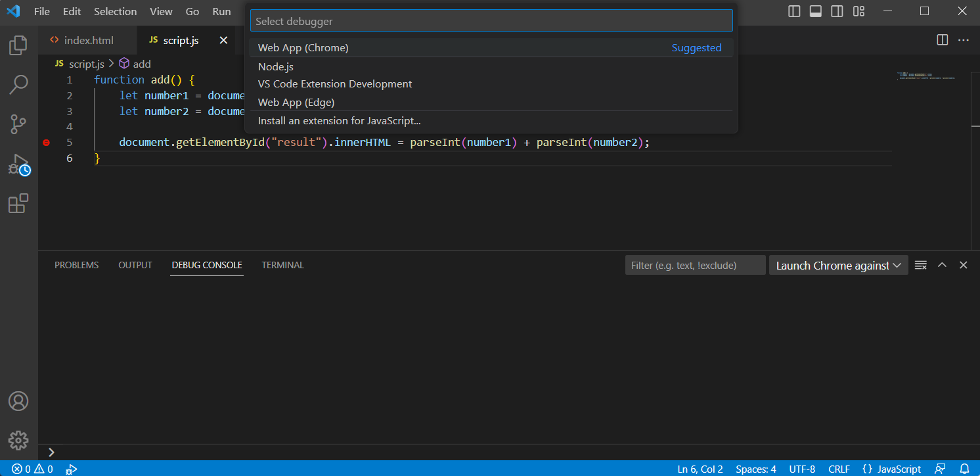
Task: Close the script.js tab
Action: (223, 40)
